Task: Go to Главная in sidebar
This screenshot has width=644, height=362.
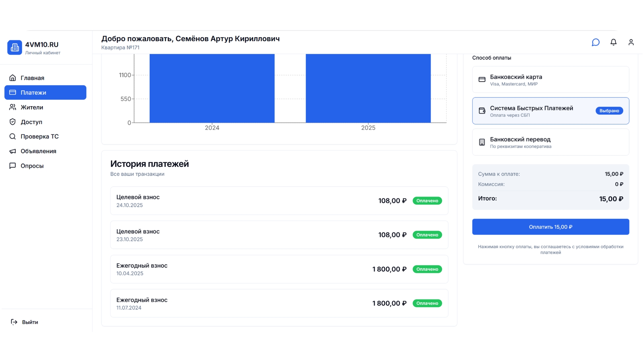Action: [32, 78]
